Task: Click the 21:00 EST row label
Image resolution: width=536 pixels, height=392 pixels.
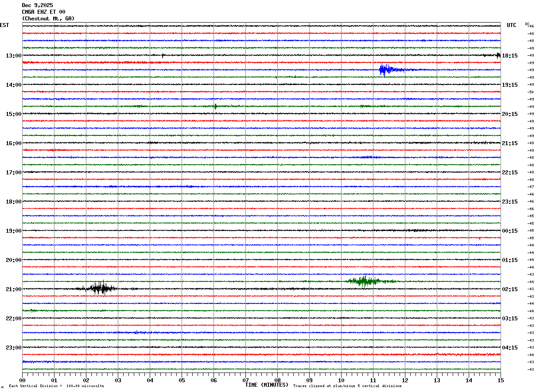Action: pyautogui.click(x=13, y=289)
